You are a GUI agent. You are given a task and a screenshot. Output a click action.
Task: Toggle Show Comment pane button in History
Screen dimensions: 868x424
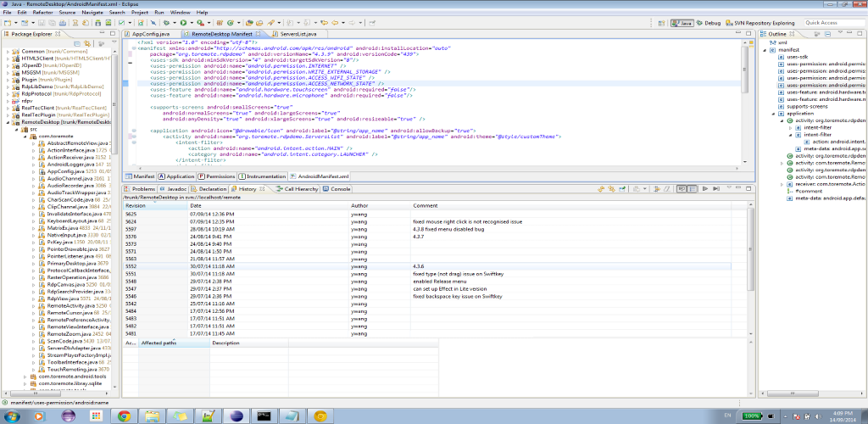click(x=682, y=189)
